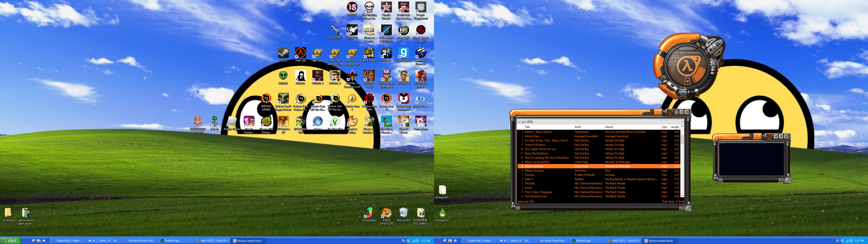Launch Animal Jam desktop shortcut
The height and width of the screenshot is (244, 868).
[x=420, y=123]
